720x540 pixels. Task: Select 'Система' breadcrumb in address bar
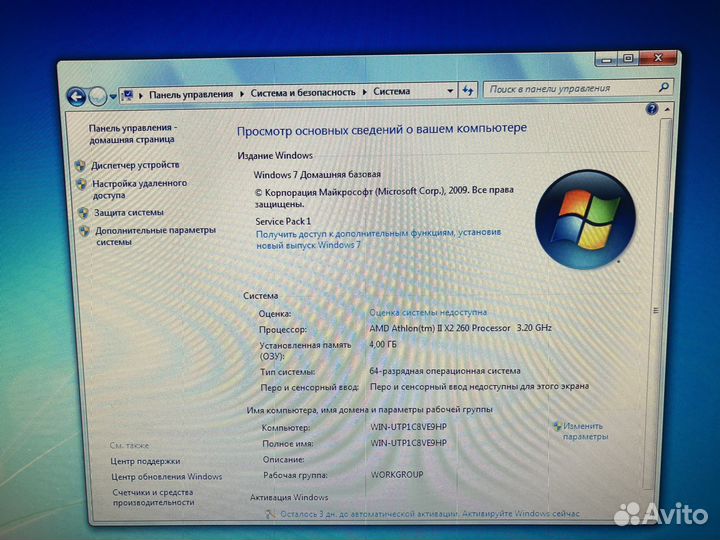391,91
